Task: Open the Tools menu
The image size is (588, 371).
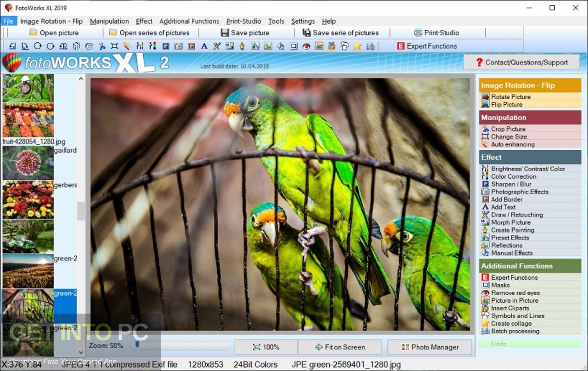Action: click(276, 21)
